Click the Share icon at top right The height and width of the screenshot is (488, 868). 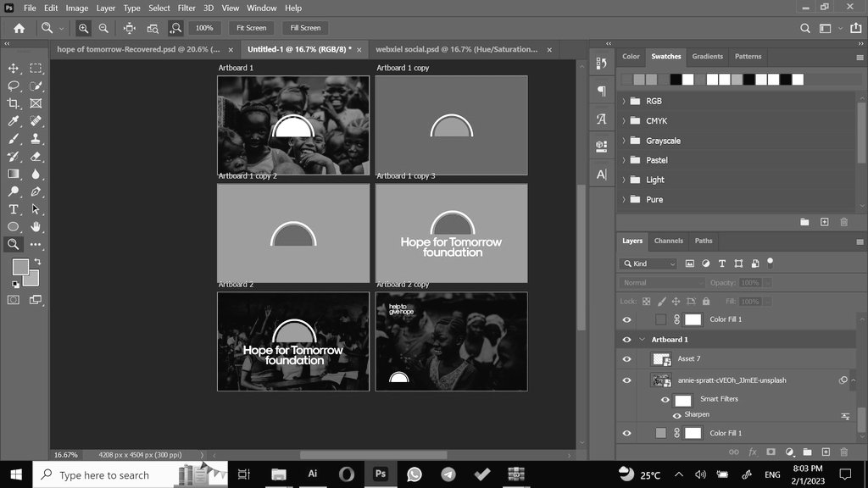coord(856,28)
